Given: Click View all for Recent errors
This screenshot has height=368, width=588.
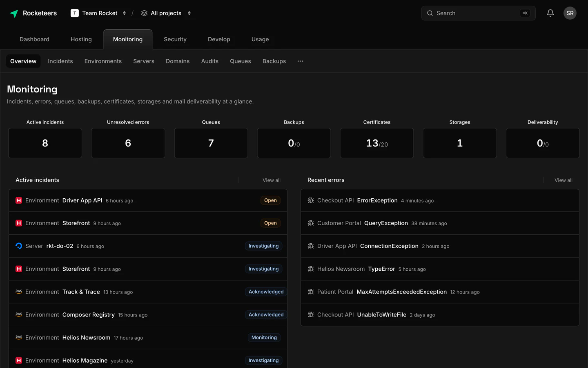Looking at the screenshot, I should coord(563,180).
